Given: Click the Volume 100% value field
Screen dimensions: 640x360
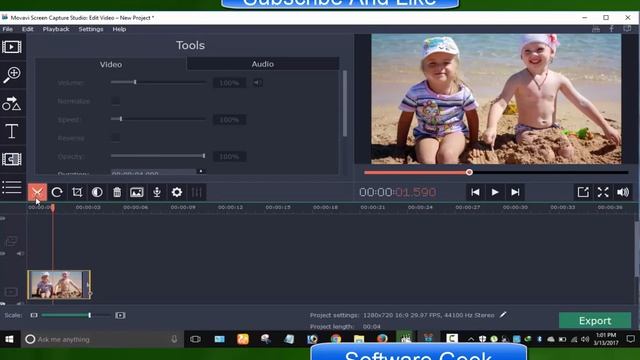Looking at the screenshot, I should click(229, 83).
